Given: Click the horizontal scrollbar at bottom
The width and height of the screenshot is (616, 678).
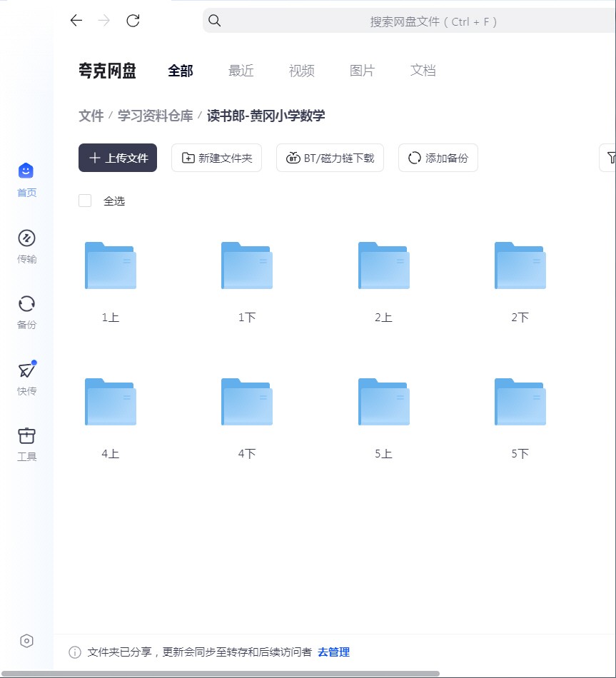Looking at the screenshot, I should [x=220, y=674].
